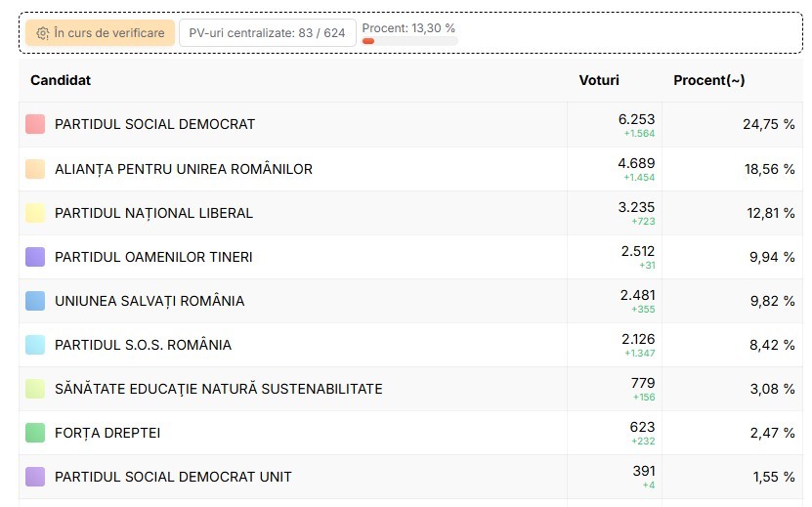Viewport: 812px width, 507px height.
Task: Click the vote count 2.481
Action: (x=637, y=296)
